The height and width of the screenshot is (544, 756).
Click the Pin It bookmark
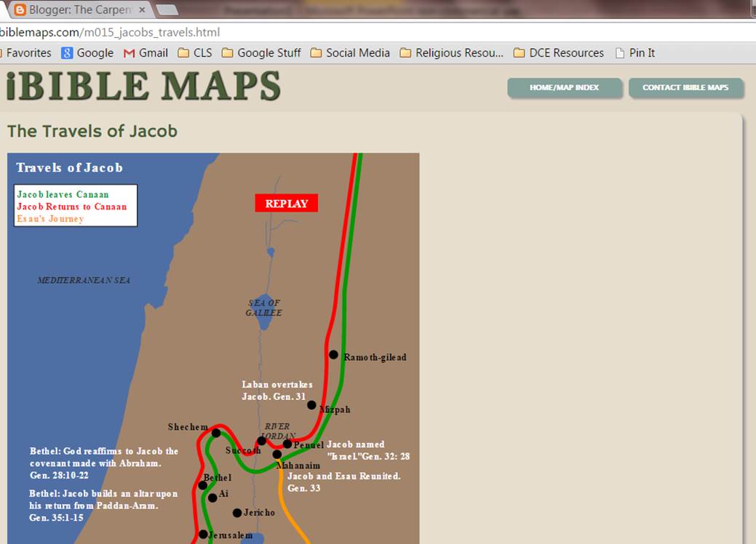640,52
